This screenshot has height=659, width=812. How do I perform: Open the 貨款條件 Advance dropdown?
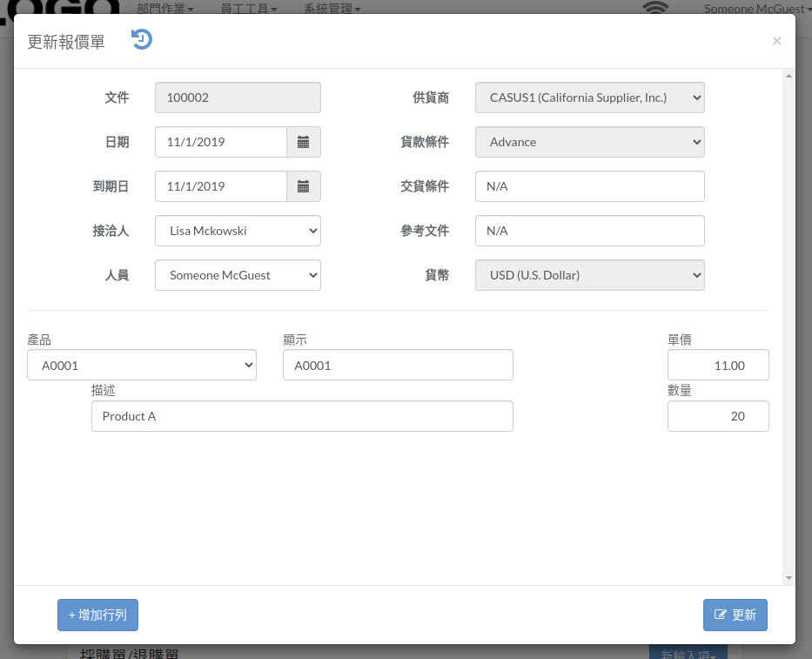click(x=590, y=142)
